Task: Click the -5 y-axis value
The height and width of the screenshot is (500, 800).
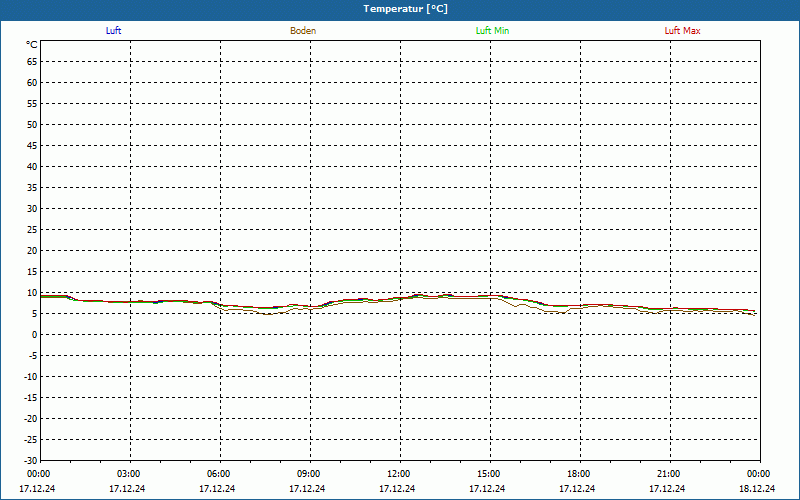Action: (x=33, y=356)
